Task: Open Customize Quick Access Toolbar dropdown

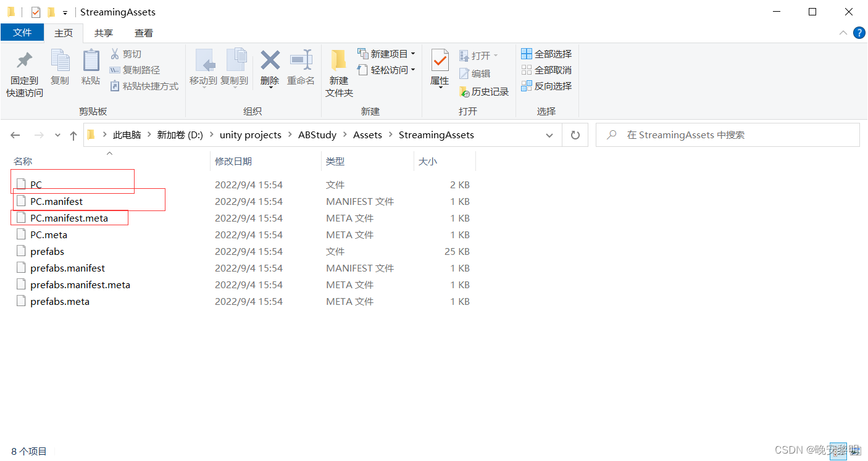Action: pos(65,12)
